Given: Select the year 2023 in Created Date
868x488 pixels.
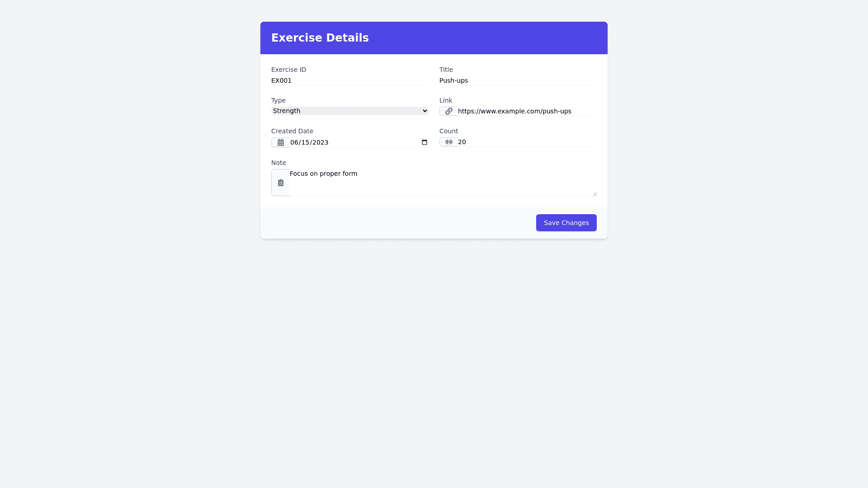Looking at the screenshot, I should tap(321, 142).
